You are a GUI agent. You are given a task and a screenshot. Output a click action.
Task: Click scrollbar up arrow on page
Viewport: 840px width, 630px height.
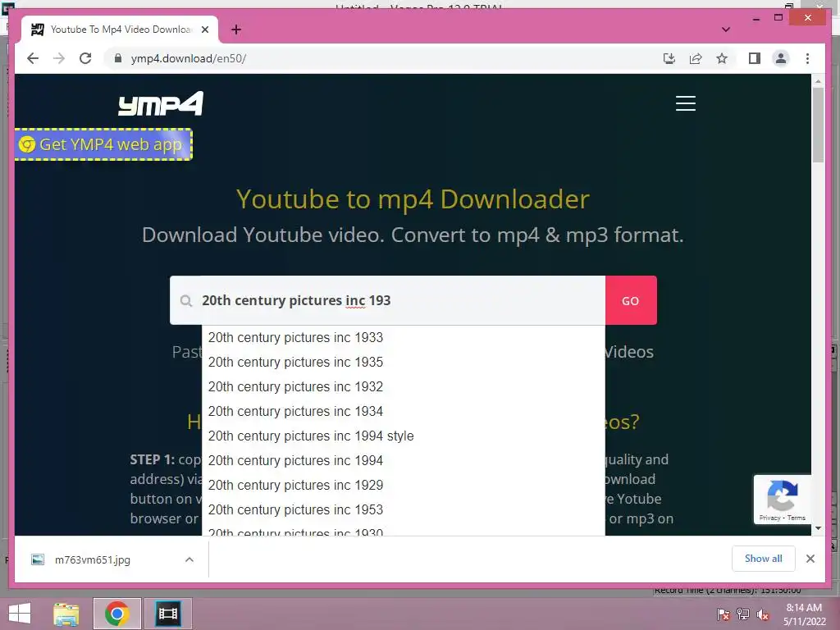click(x=818, y=81)
